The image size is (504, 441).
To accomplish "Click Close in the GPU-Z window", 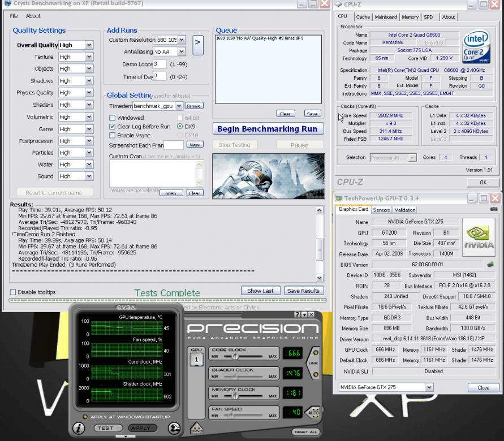I will (x=484, y=388).
